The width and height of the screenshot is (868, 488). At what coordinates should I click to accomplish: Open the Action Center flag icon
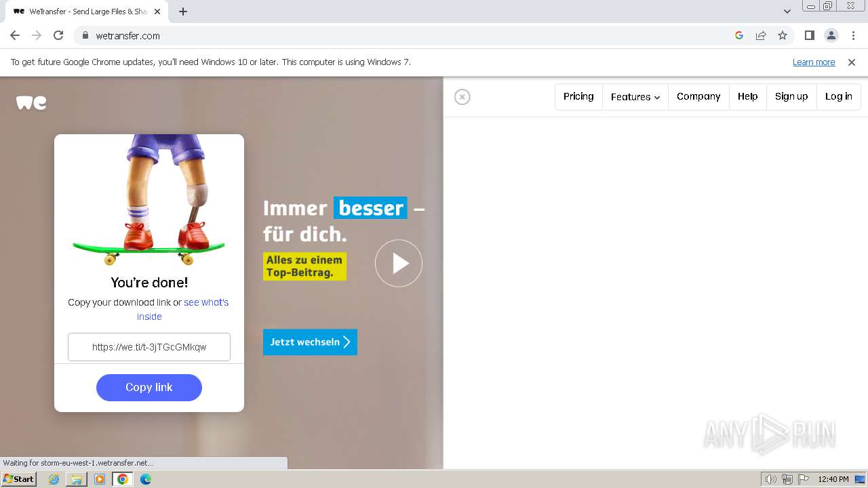(x=804, y=479)
